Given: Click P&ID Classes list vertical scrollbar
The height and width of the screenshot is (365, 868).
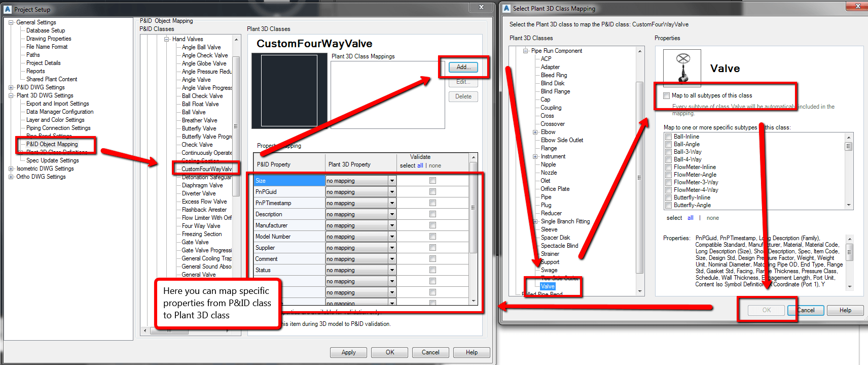Looking at the screenshot, I should tap(236, 126).
